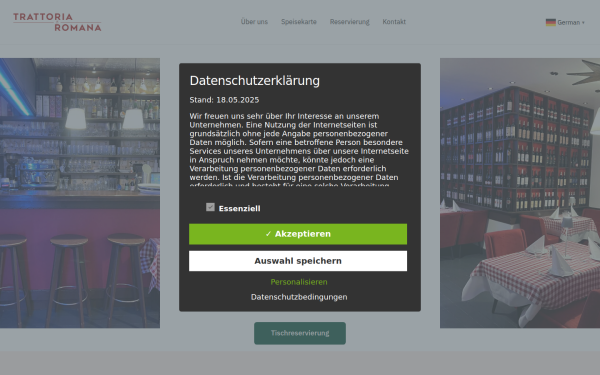Click the Tischreservierung button
600x375 pixels.
click(300, 333)
